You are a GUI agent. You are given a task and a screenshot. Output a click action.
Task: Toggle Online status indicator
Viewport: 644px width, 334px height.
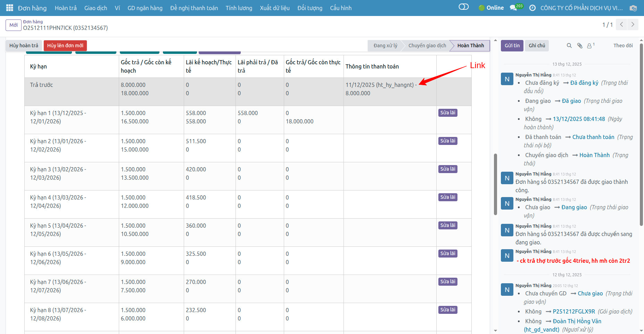[491, 8]
